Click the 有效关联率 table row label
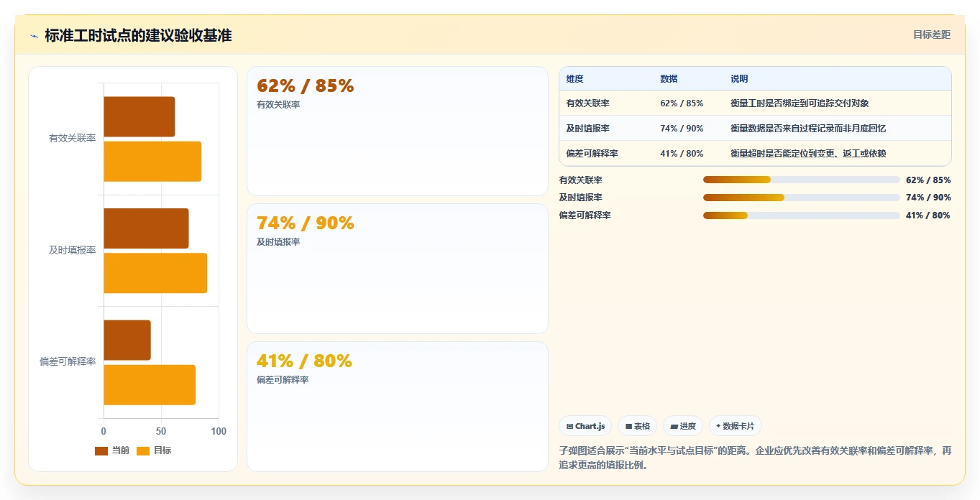 [x=587, y=103]
